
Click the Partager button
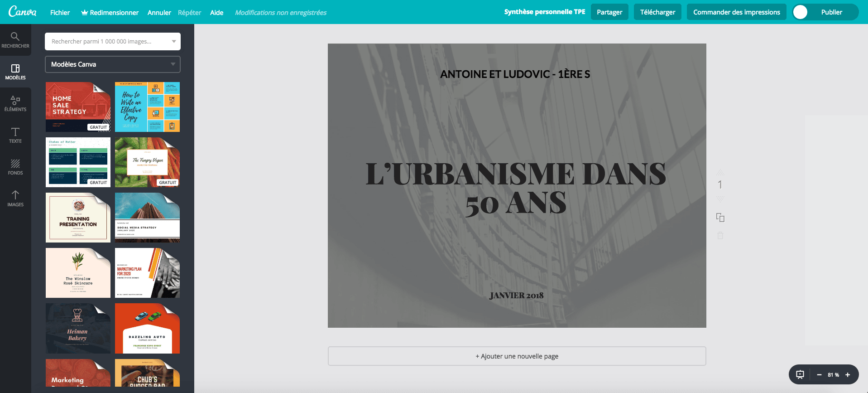pyautogui.click(x=609, y=12)
